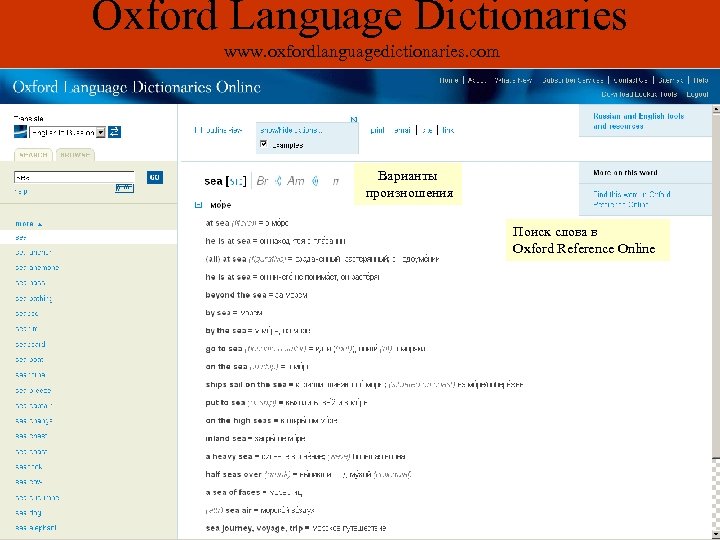Open Contact Us in the top navigation

point(630,80)
